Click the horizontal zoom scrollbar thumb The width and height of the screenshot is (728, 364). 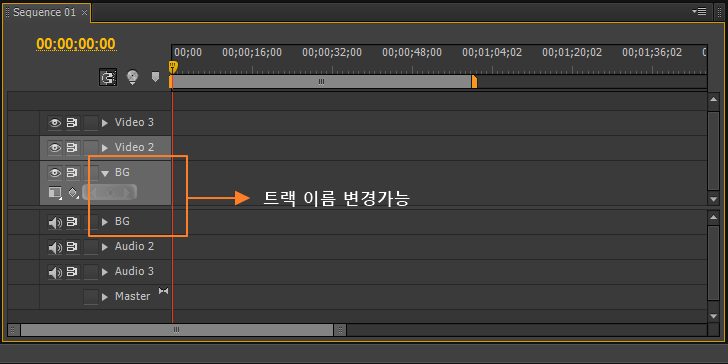(x=176, y=330)
